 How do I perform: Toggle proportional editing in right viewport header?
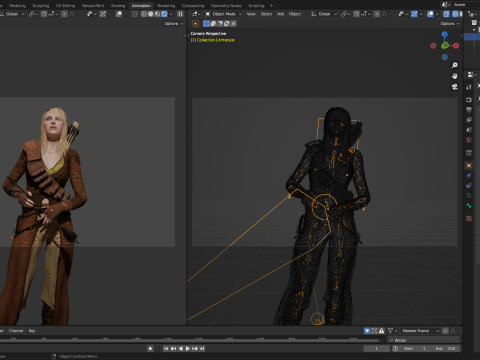(x=377, y=14)
